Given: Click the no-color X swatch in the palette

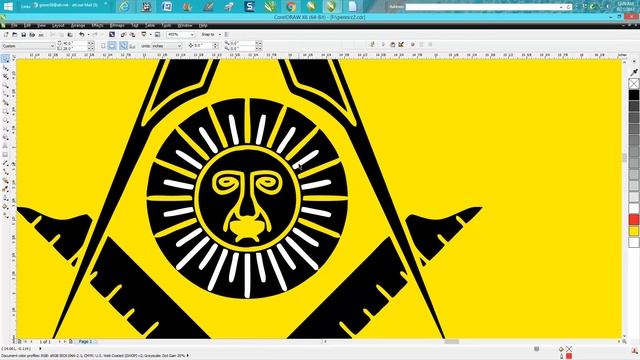Looking at the screenshot, I should pyautogui.click(x=634, y=84).
